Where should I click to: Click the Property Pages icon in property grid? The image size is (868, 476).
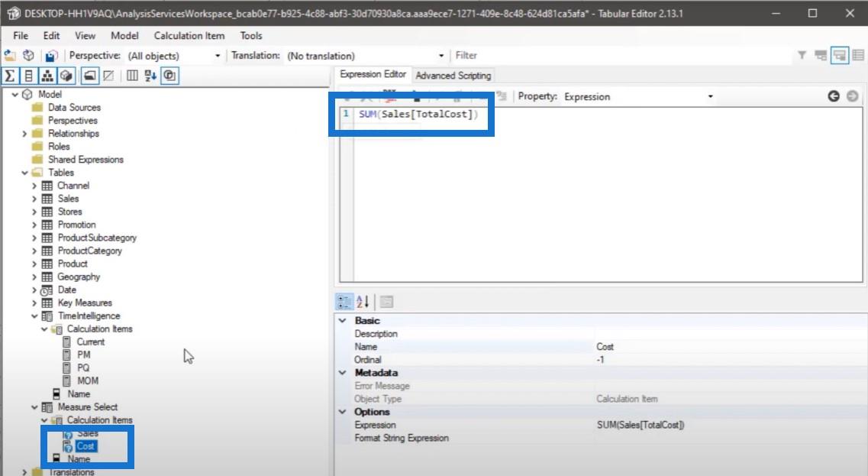[x=387, y=302]
